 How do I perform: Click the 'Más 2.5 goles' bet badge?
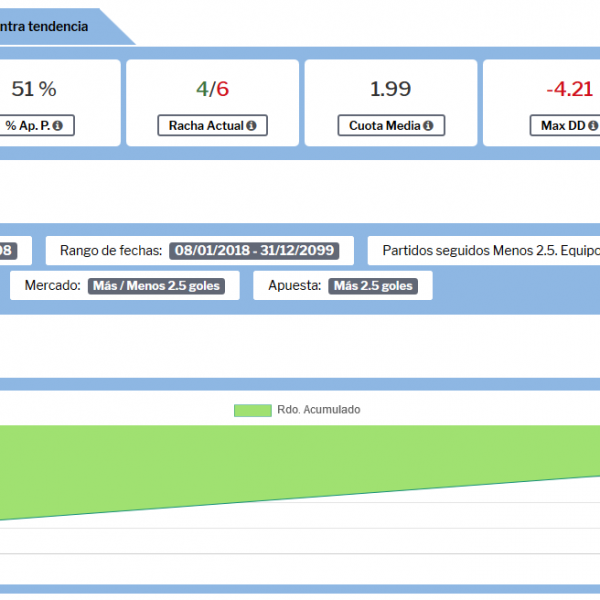click(373, 286)
